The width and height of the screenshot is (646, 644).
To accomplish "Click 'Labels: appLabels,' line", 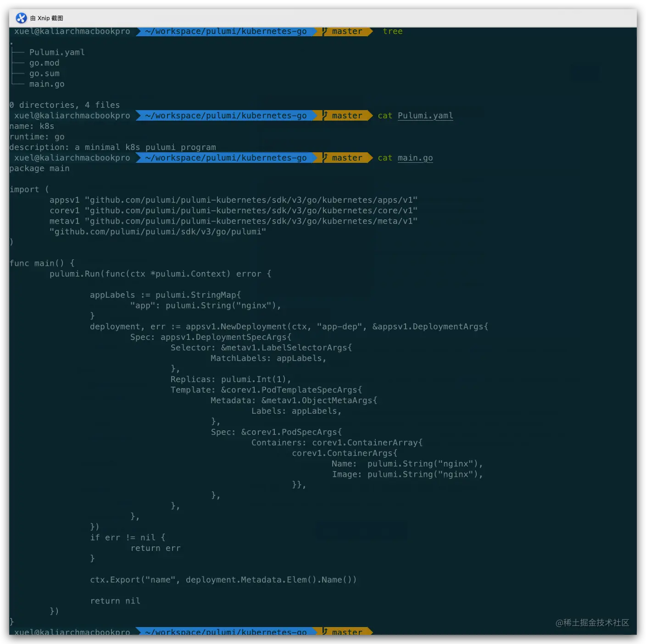I will click(297, 411).
